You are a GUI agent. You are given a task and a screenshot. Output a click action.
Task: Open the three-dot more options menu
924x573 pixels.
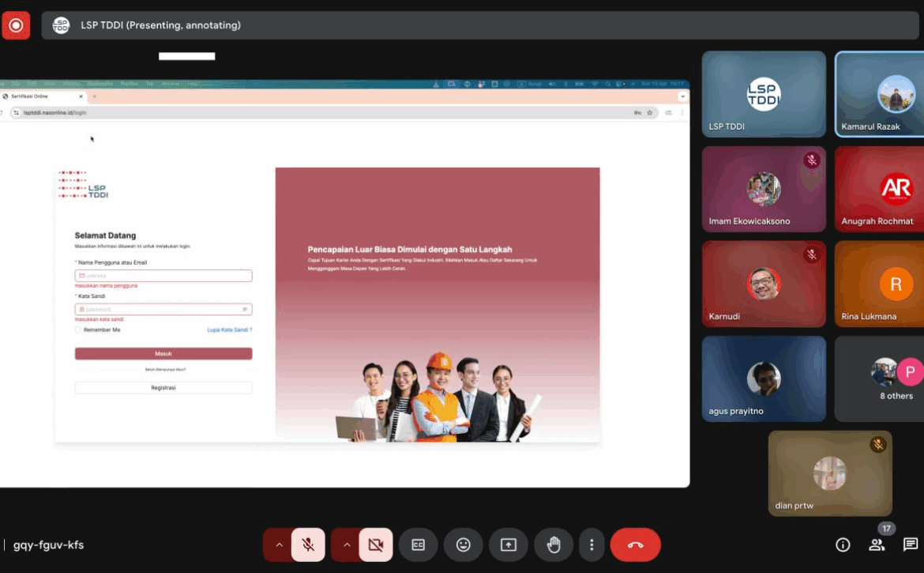pyautogui.click(x=592, y=545)
